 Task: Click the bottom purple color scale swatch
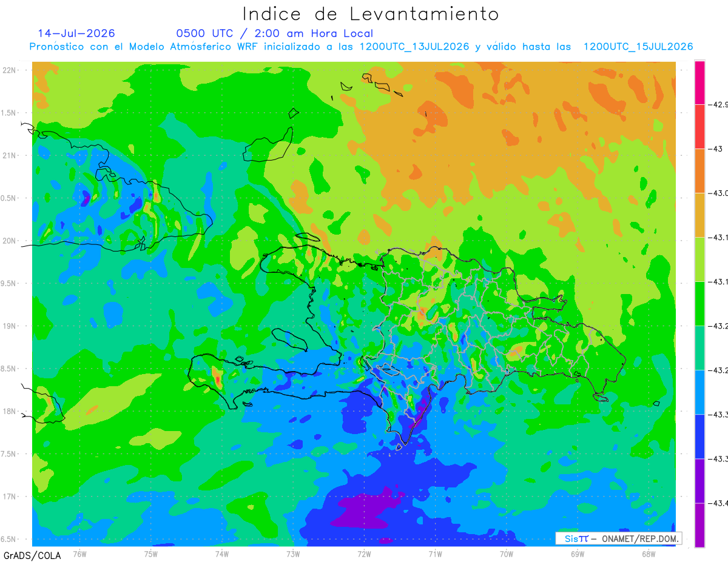699,525
